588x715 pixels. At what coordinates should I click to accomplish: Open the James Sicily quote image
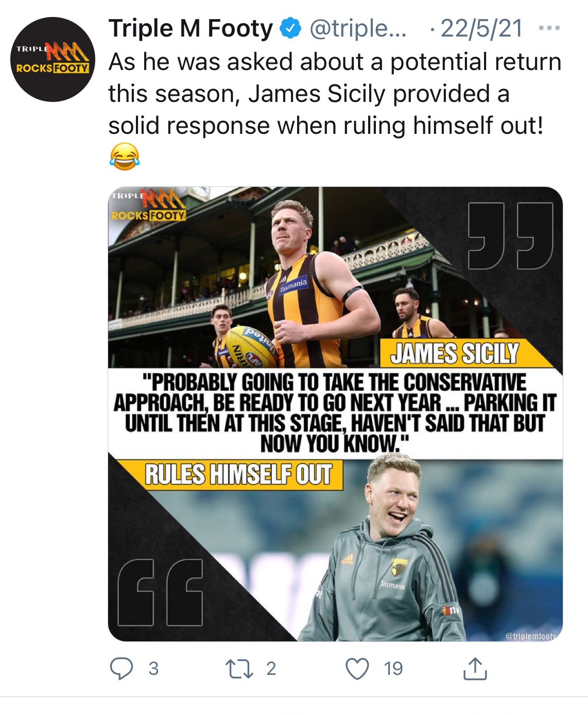click(x=335, y=413)
